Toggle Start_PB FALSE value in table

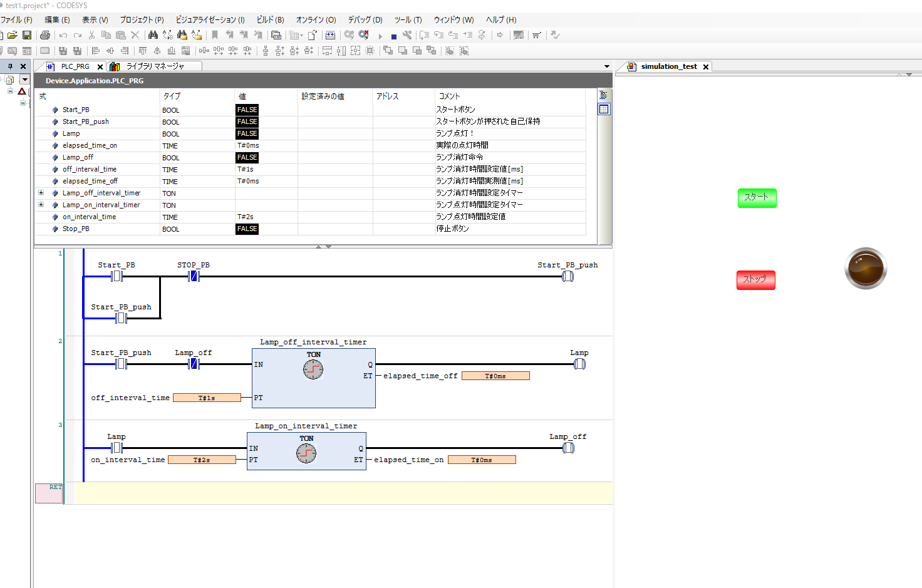[247, 110]
